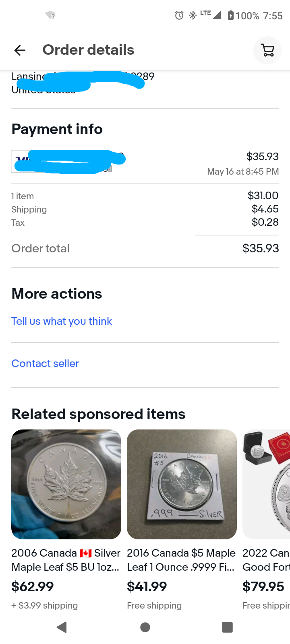The image size is (290, 644).
Task: Tap the Order total row
Action: (145, 248)
